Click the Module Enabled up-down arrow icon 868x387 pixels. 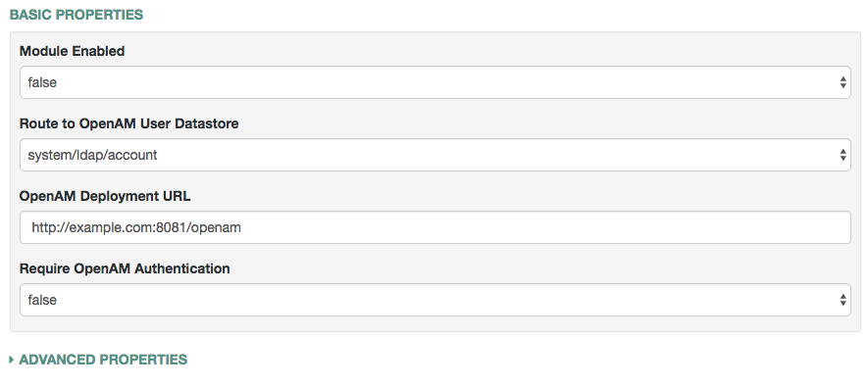pos(842,82)
